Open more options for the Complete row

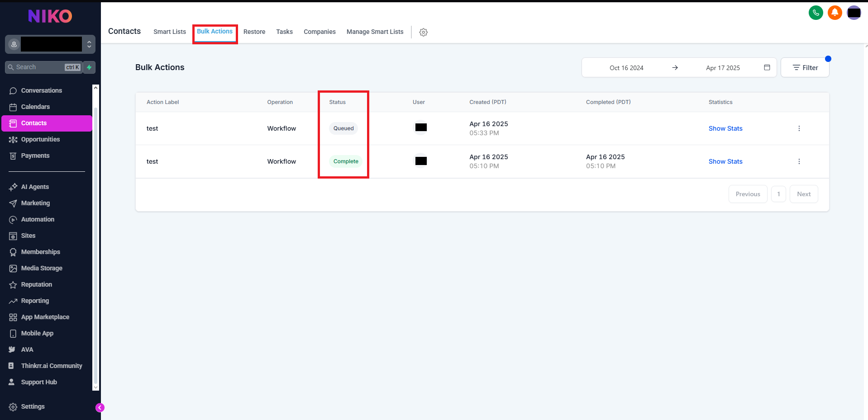point(799,161)
